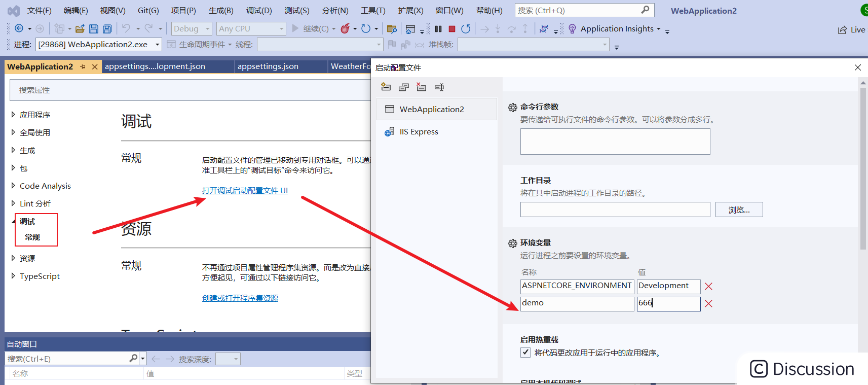The height and width of the screenshot is (385, 868).
Task: Select the IIS Express launch profile
Action: tap(437, 132)
